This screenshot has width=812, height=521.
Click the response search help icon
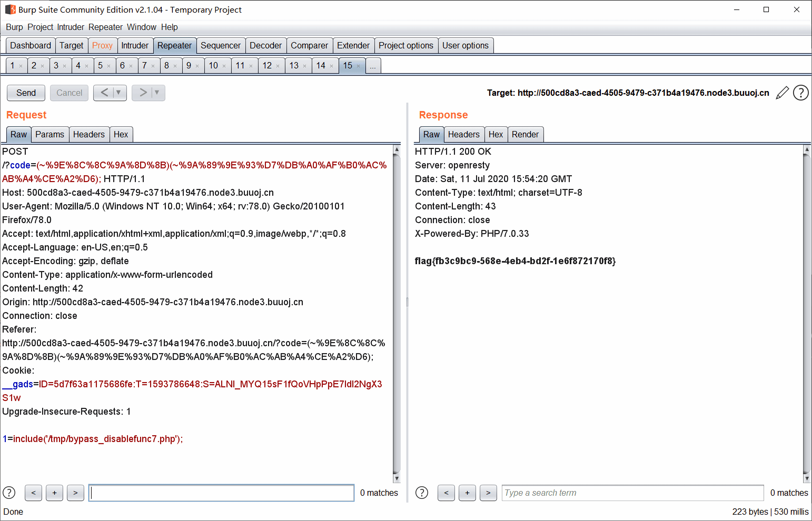(422, 493)
